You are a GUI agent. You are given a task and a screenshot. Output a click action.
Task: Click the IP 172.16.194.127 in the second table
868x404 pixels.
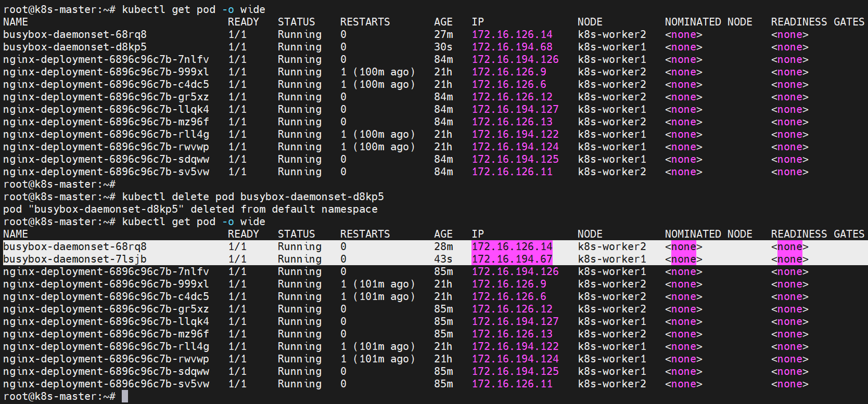coord(515,321)
